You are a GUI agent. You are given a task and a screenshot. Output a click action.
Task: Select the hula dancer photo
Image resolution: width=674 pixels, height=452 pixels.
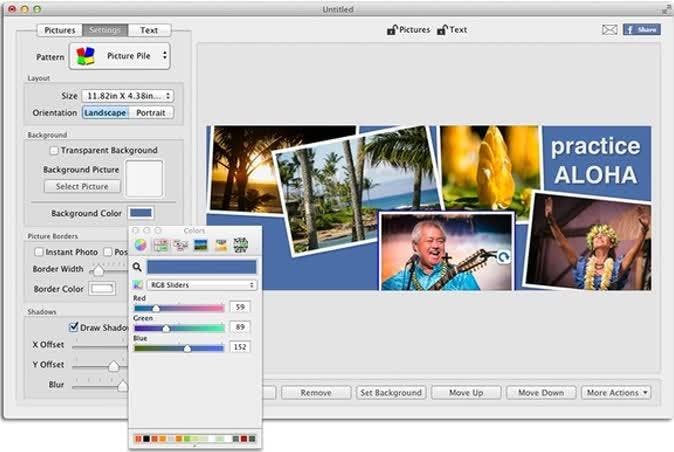(589, 243)
